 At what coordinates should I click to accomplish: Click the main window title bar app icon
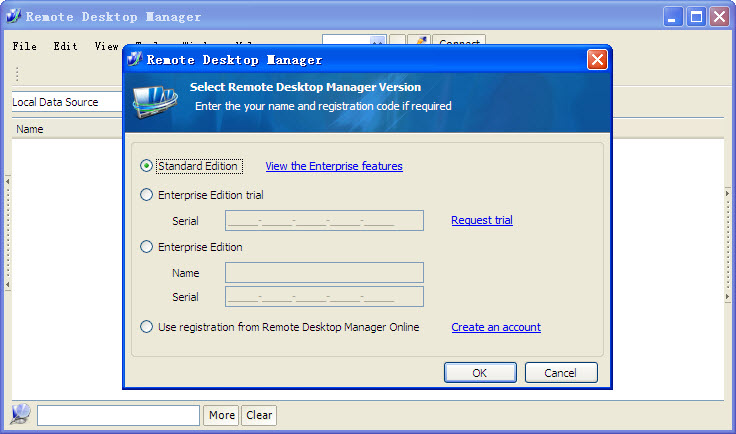point(13,16)
